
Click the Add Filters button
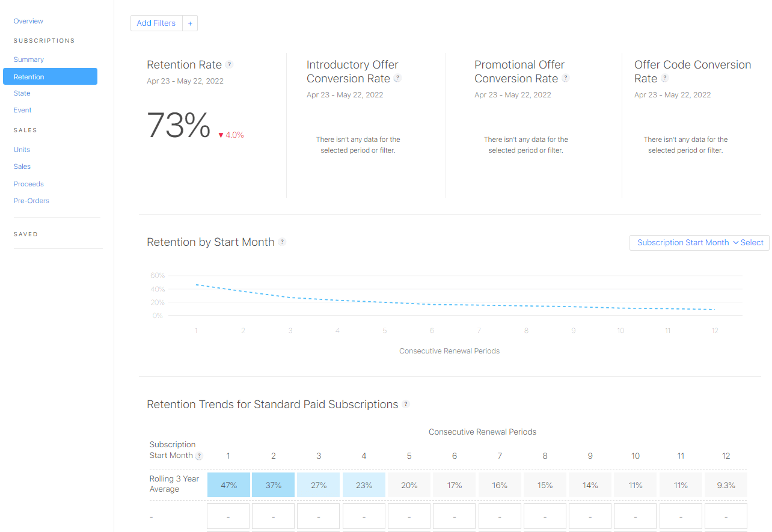point(156,23)
